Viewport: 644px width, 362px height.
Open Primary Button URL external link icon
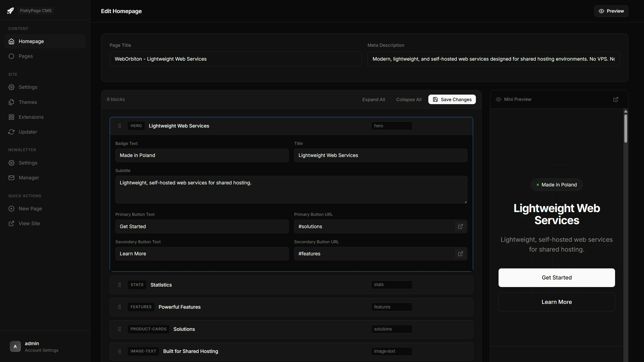coord(460,226)
